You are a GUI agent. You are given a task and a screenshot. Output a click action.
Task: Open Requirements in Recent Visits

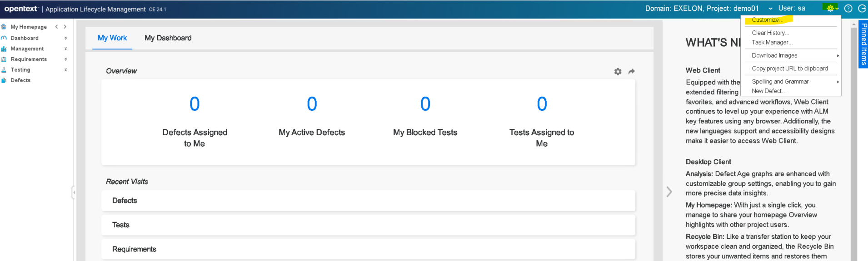point(368,249)
